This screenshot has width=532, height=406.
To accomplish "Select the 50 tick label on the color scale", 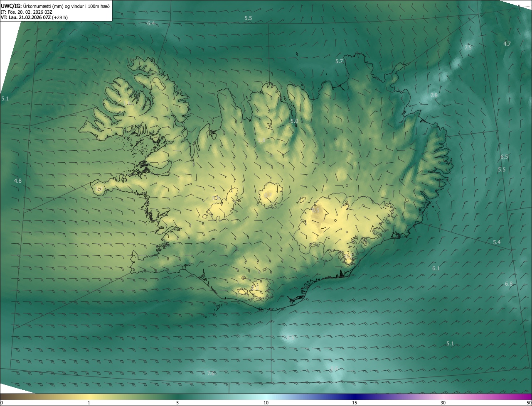I will [x=529, y=403].
